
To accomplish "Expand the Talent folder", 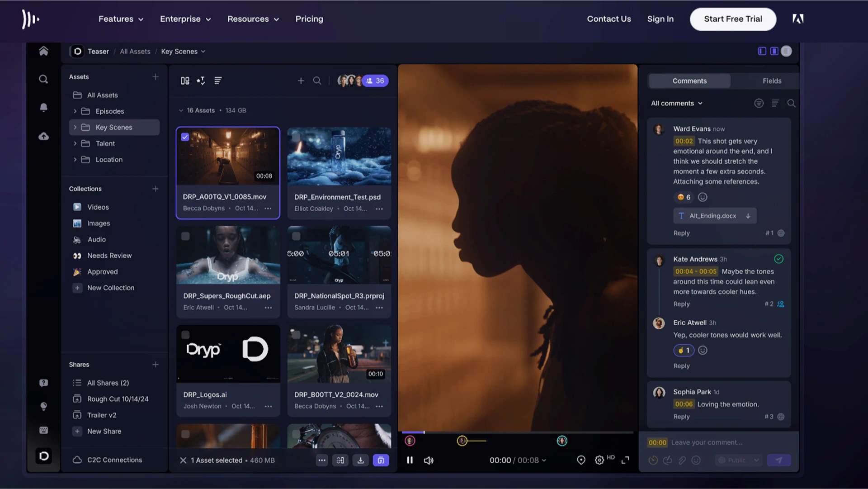I will [75, 143].
